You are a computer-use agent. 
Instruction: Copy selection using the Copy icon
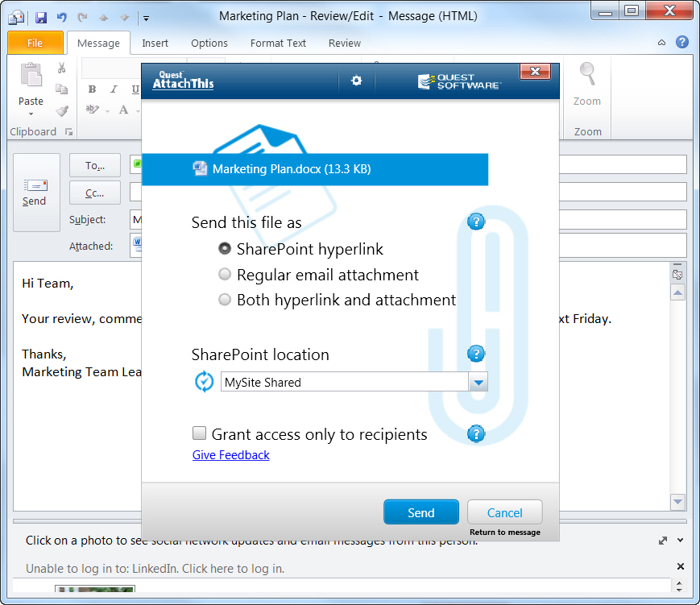click(x=61, y=89)
